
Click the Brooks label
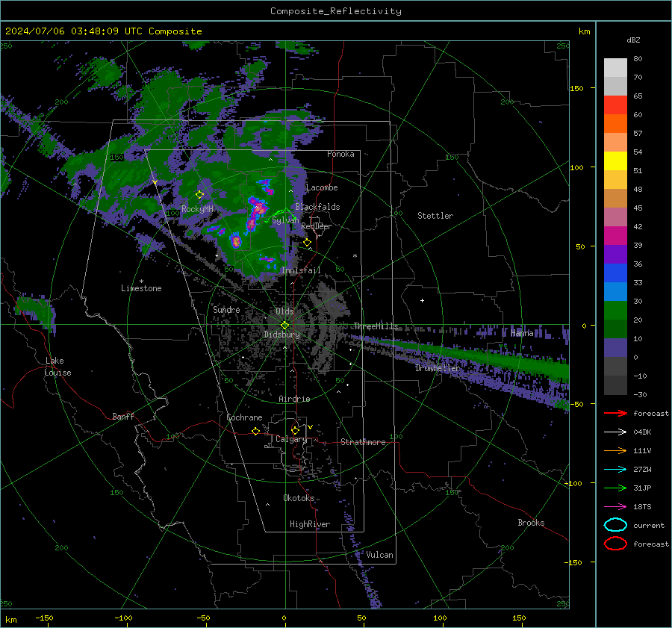pos(531,523)
